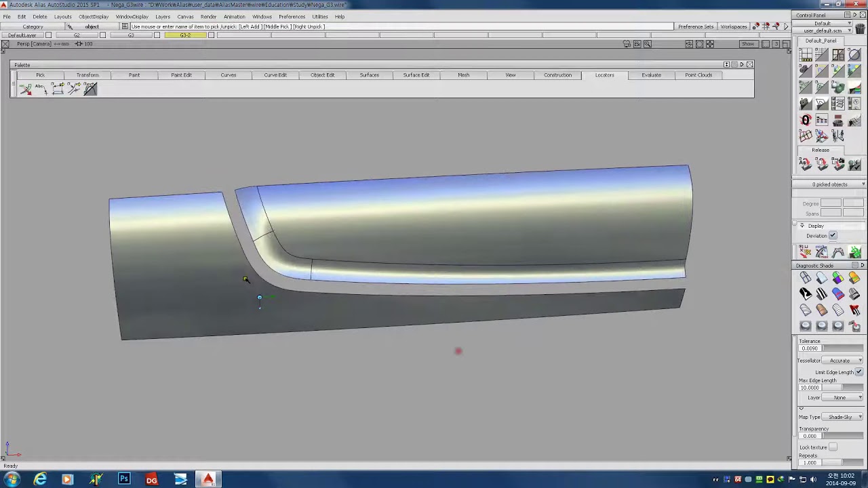Click the trash can icon in Control Panel
Viewport: 868px width, 488px height.
[x=860, y=29]
